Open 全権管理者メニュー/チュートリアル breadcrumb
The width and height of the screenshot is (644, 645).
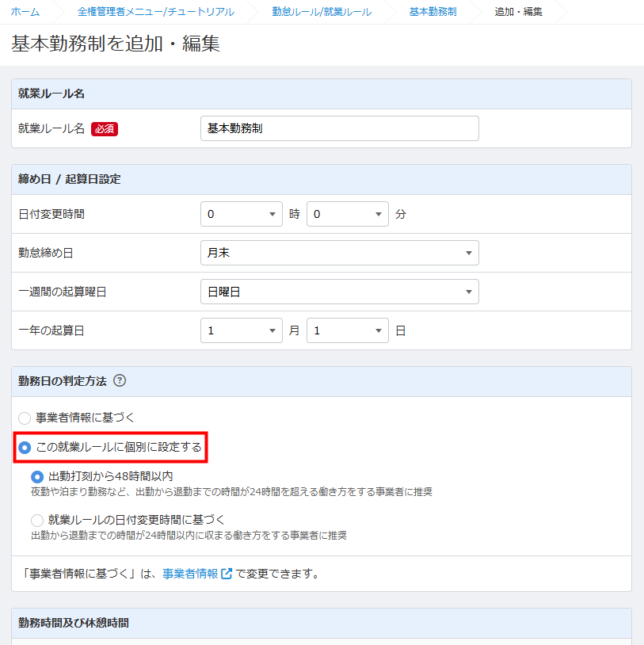[155, 12]
